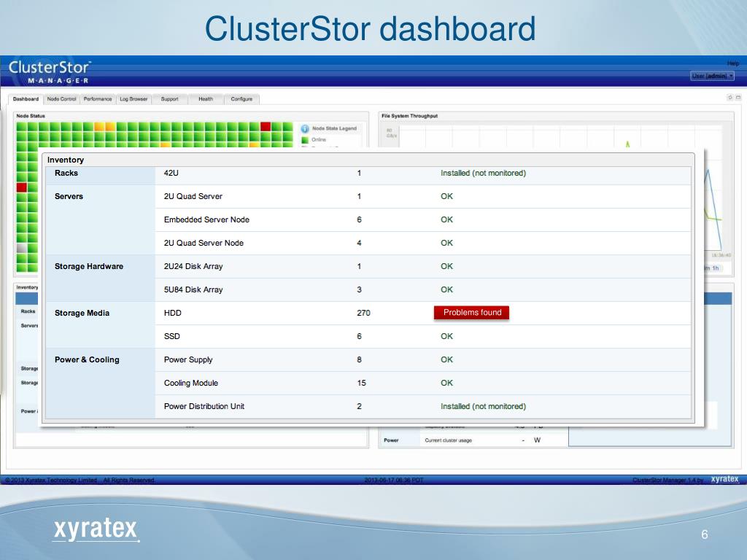Image resolution: width=747 pixels, height=560 pixels.
Task: Click the ClusterStor Manager logo
Action: [50, 72]
